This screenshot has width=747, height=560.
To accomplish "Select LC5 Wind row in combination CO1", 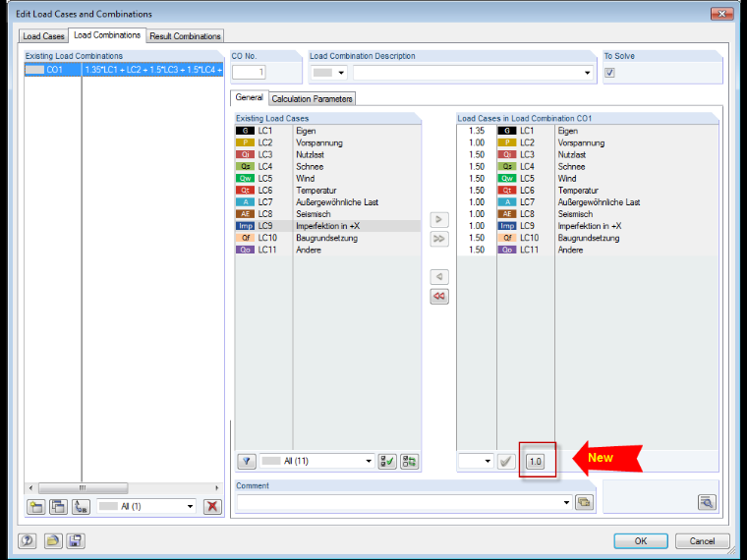I will pos(588,178).
